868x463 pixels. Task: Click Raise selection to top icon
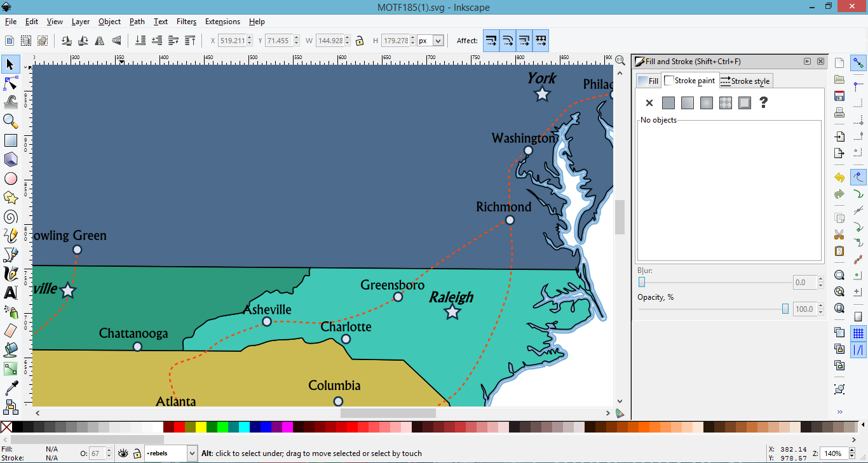[x=190, y=41]
